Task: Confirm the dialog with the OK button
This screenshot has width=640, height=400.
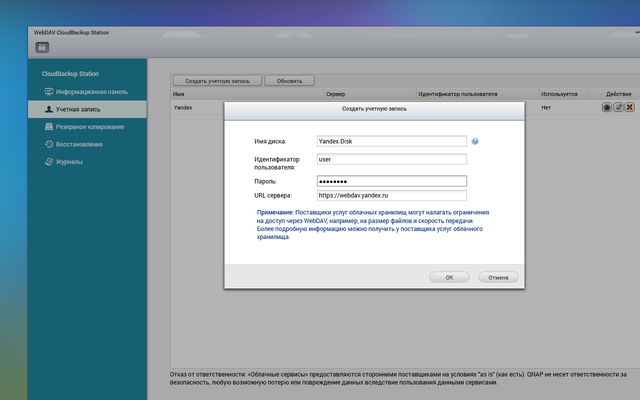Action: tap(449, 277)
